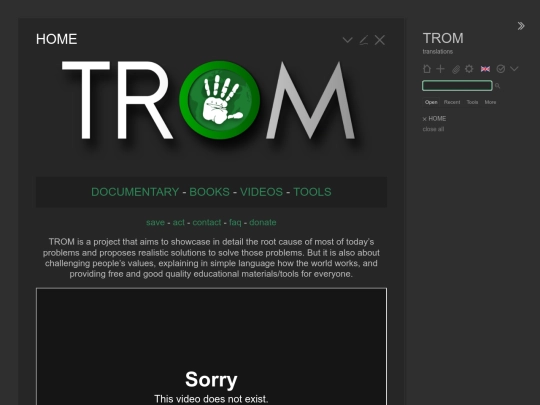Screen dimensions: 540x405
Task: Expand more sidebar actions with the chevron
Action: click(x=514, y=69)
